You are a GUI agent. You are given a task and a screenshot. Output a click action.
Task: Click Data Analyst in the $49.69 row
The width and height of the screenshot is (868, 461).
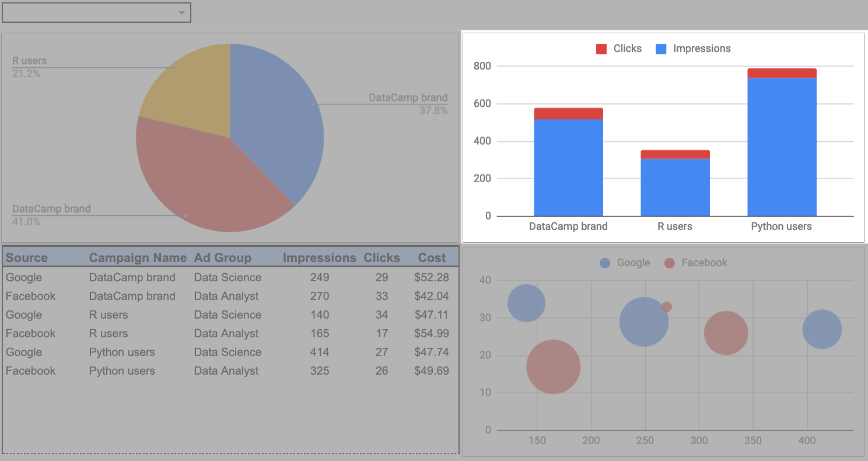(x=226, y=371)
